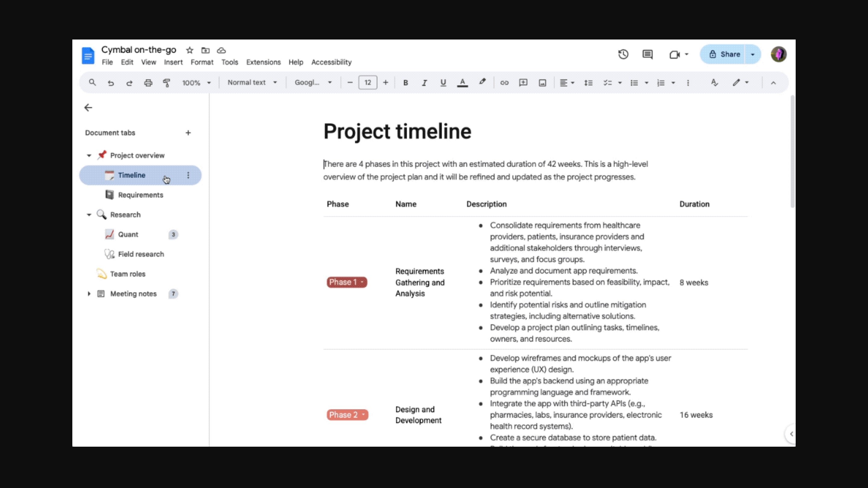The image size is (868, 488).
Task: Open numbered list options arrow
Action: coord(673,83)
